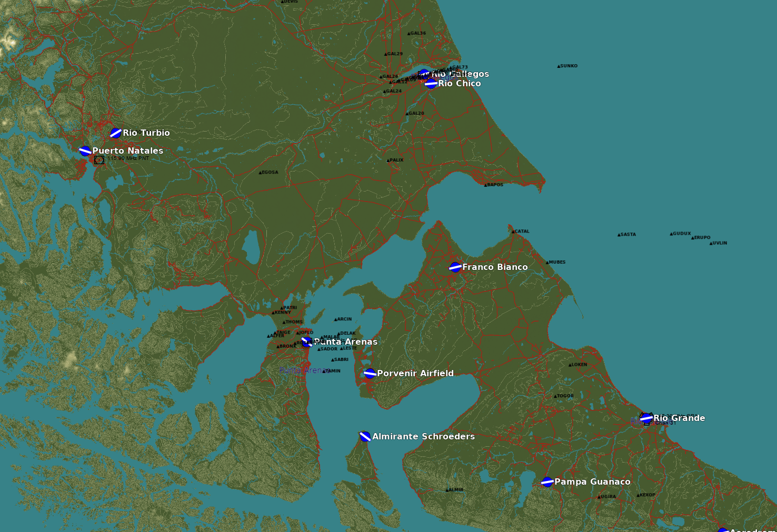Select the KEXOP waypoint triangle
The image size is (777, 532).
[x=638, y=495]
